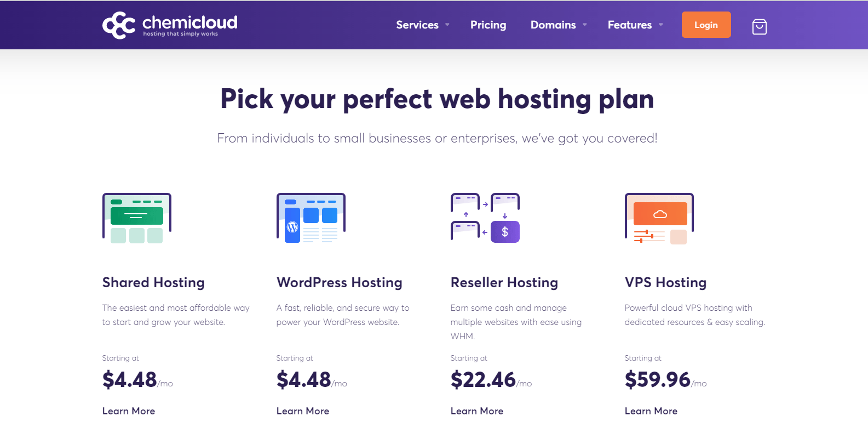Expand the Domains dropdown menu
Screen dimensions: 868x439
(559, 25)
